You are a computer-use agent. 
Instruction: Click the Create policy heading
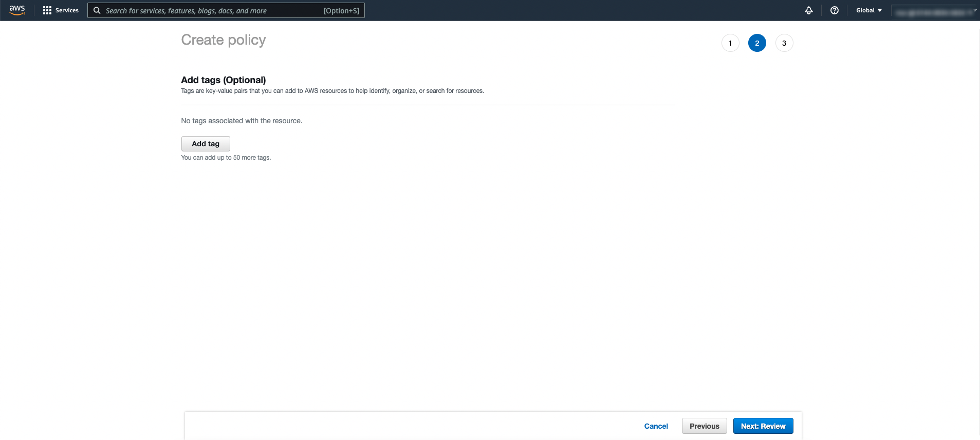pyautogui.click(x=224, y=40)
